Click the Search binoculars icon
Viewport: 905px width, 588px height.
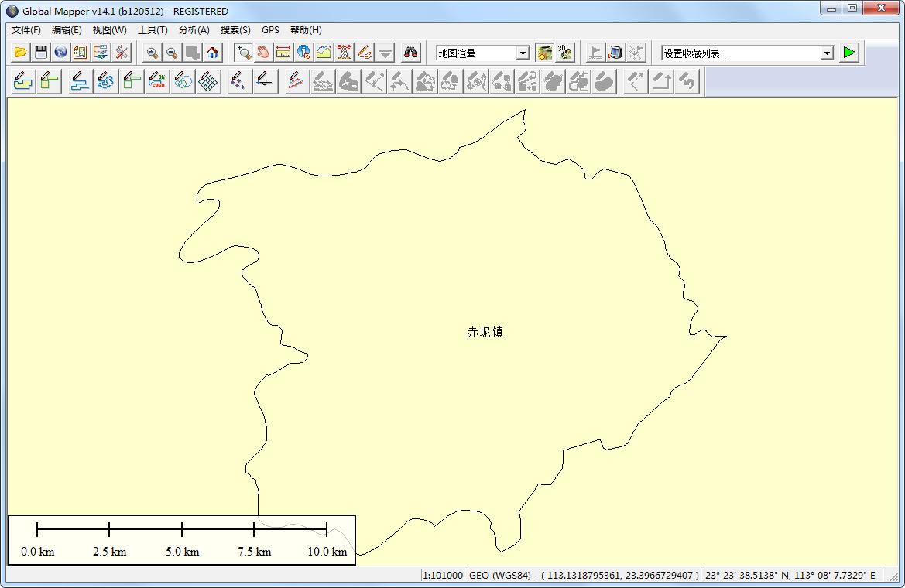[410, 53]
